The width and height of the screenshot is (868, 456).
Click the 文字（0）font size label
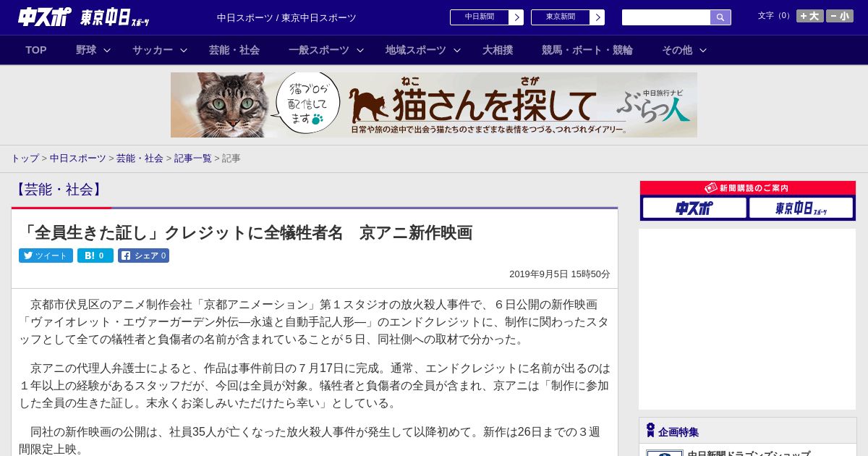click(775, 16)
